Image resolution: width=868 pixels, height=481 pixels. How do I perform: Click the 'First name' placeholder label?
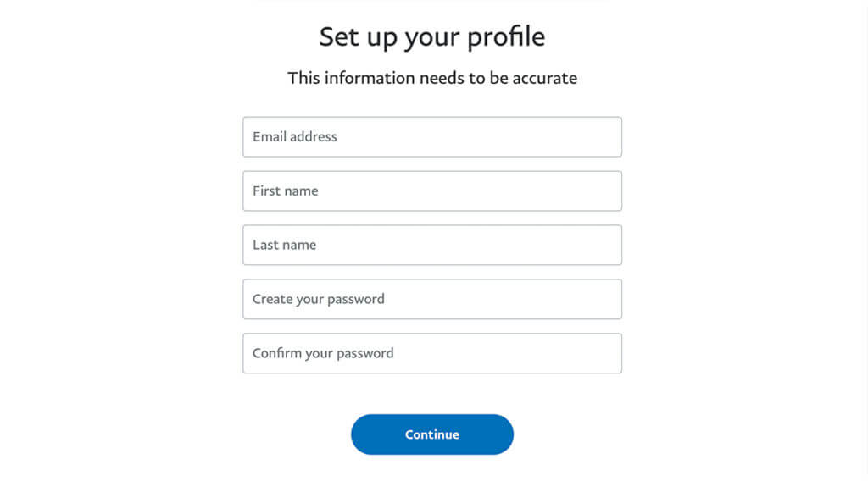coord(285,191)
